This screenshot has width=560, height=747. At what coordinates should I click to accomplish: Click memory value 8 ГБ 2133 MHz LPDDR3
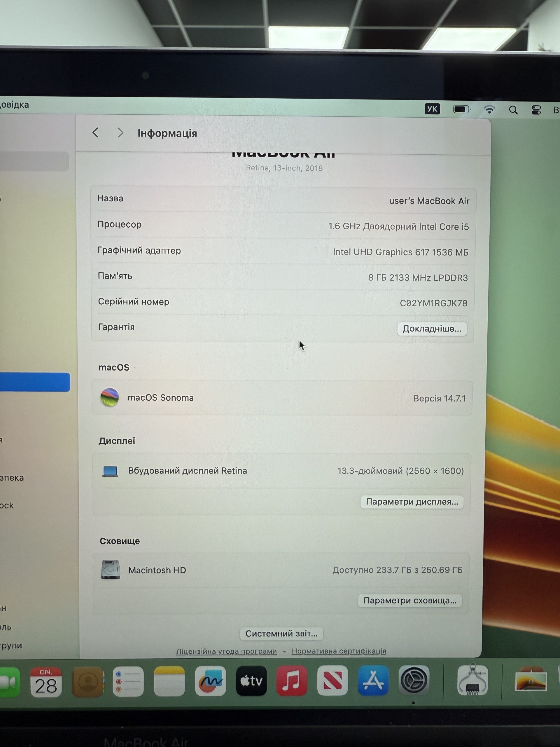(418, 277)
